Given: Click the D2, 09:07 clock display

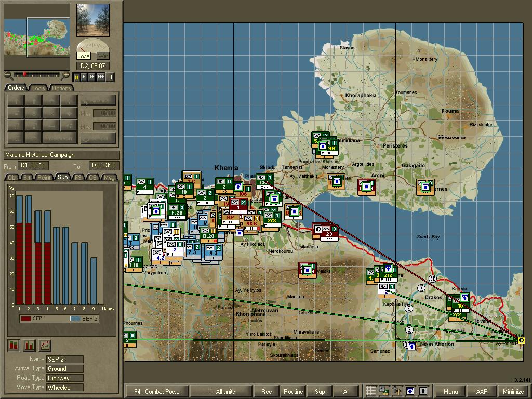Looking at the screenshot, I should [x=92, y=66].
